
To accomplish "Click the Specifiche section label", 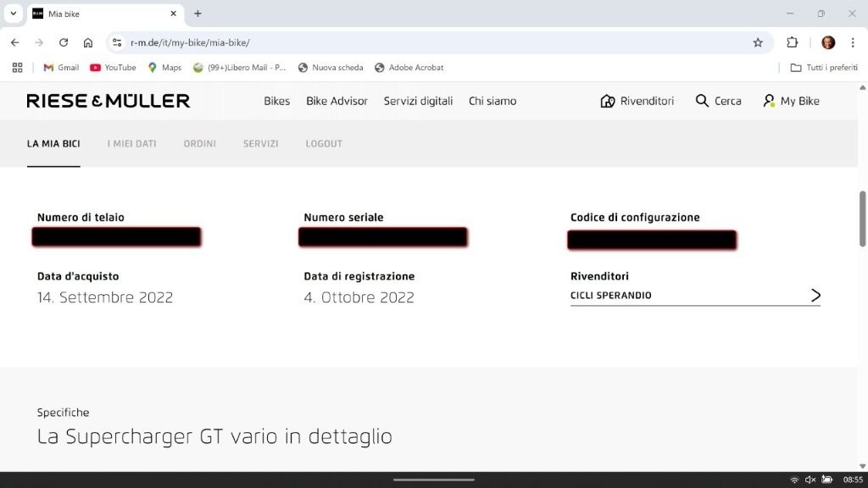I will point(63,413).
